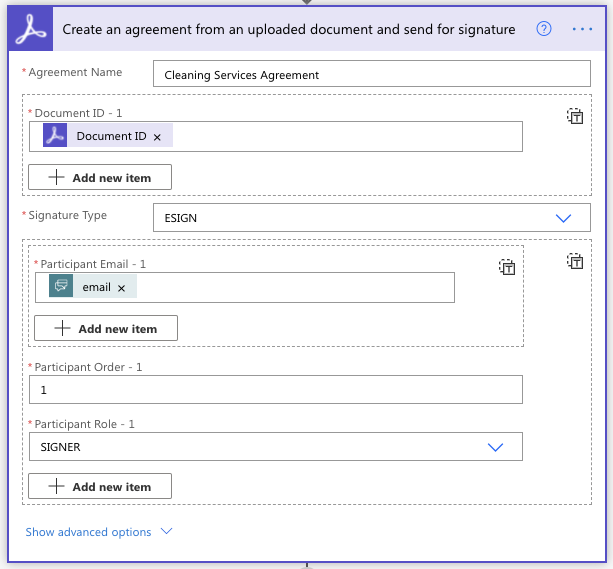Click the Agreement Name input field
613x569 pixels.
371,75
